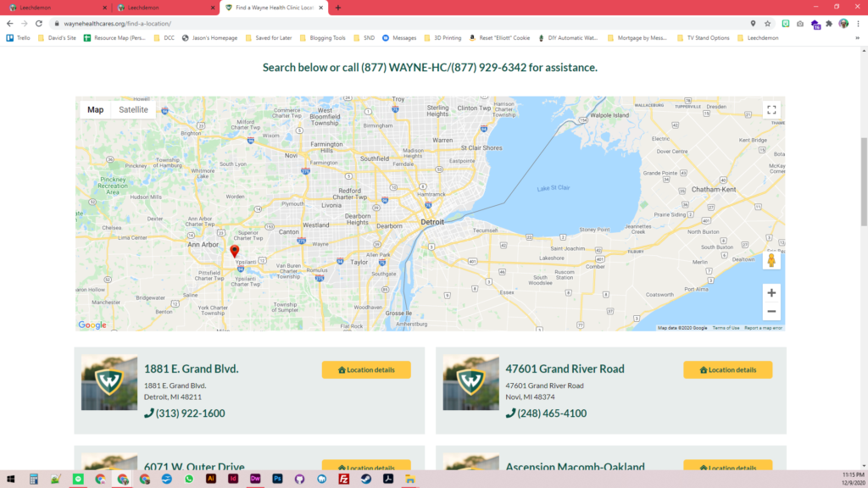Viewport: 868px width, 488px height.
Task: Open Adobe Acrobat from taskbar
Action: click(388, 480)
